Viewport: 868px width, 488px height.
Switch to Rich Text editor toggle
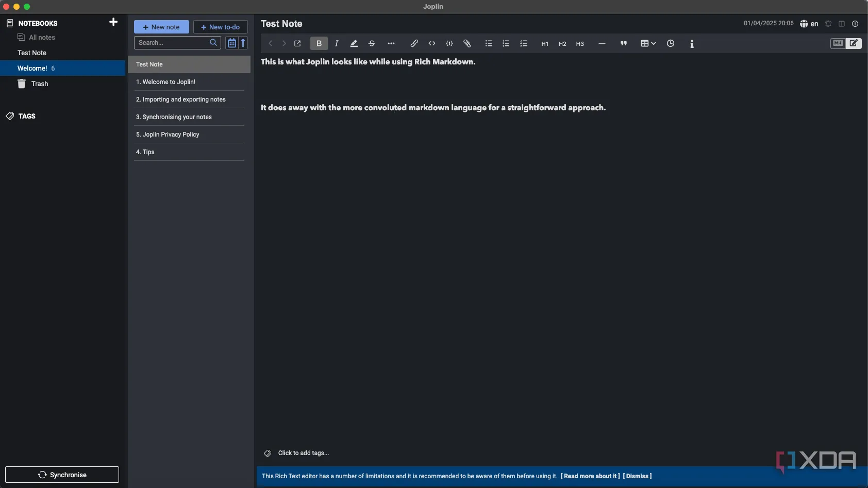tap(854, 44)
